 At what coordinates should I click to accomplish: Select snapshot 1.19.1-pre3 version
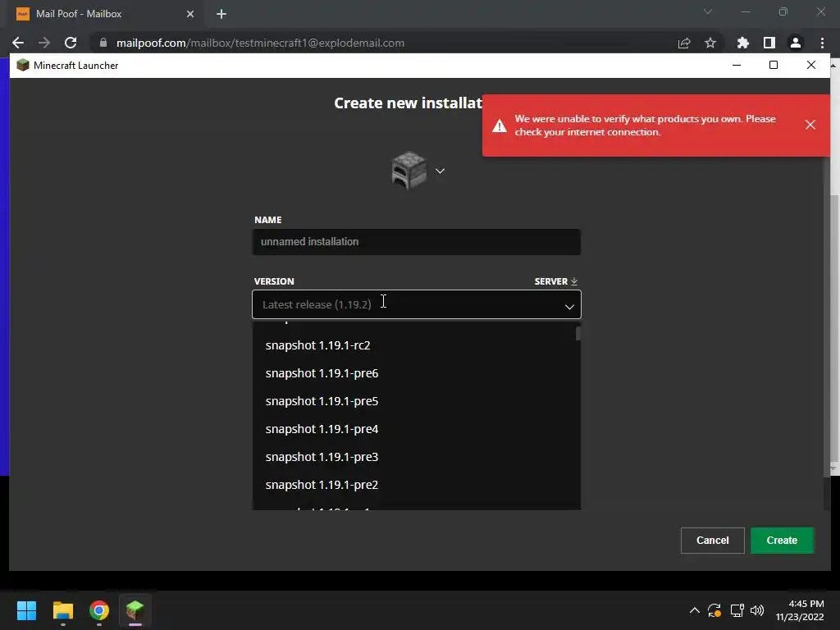pos(416,456)
